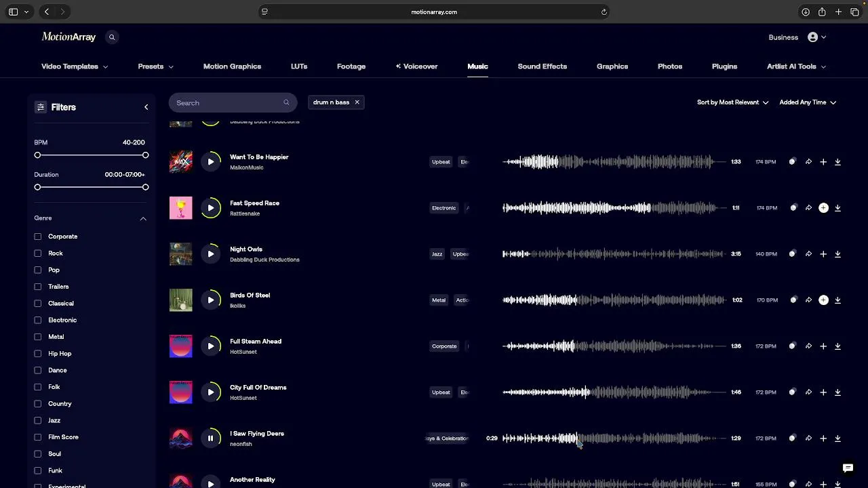This screenshot has width=868, height=488.
Task: Check the Pop genre checkbox
Action: tap(38, 270)
